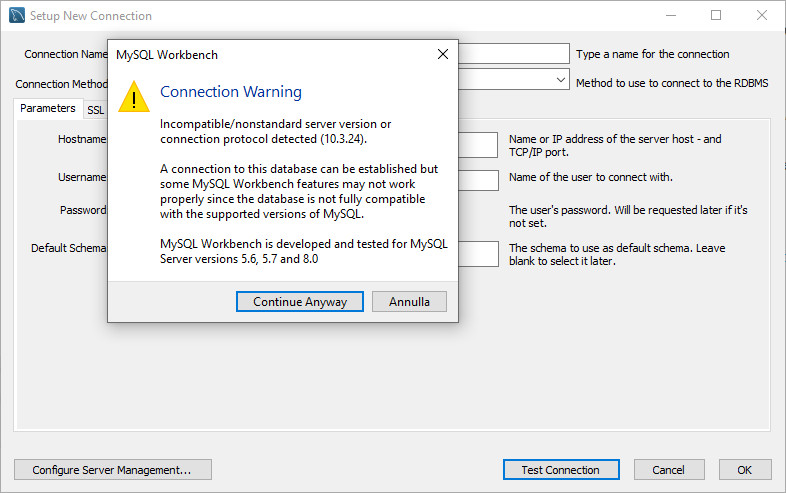Maximize the Setup New Connection window
Image resolution: width=786 pixels, height=493 pixels.
[716, 16]
